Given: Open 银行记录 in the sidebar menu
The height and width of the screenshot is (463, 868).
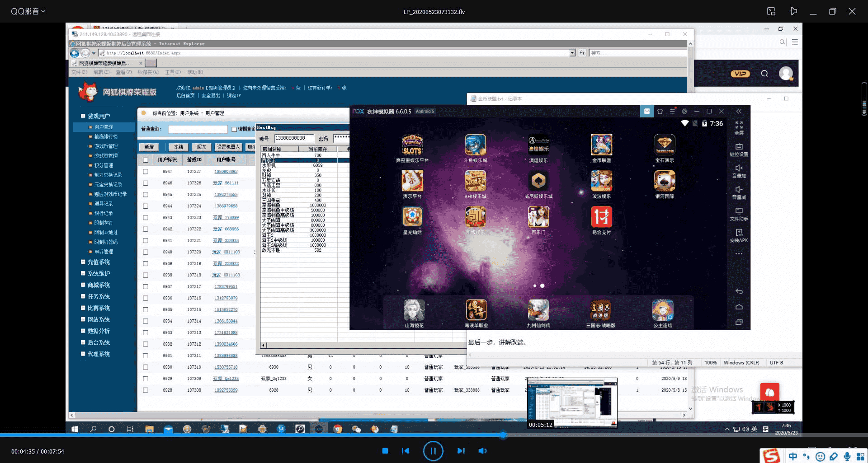Looking at the screenshot, I should (104, 213).
